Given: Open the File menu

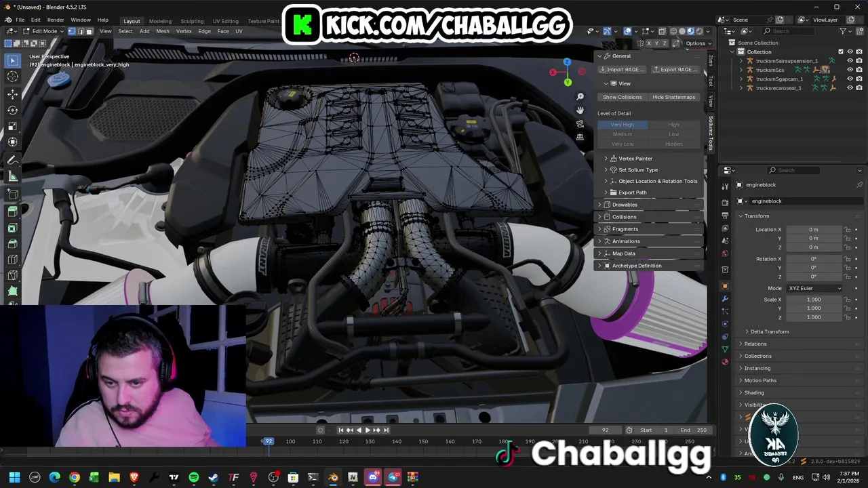Looking at the screenshot, I should (20, 20).
